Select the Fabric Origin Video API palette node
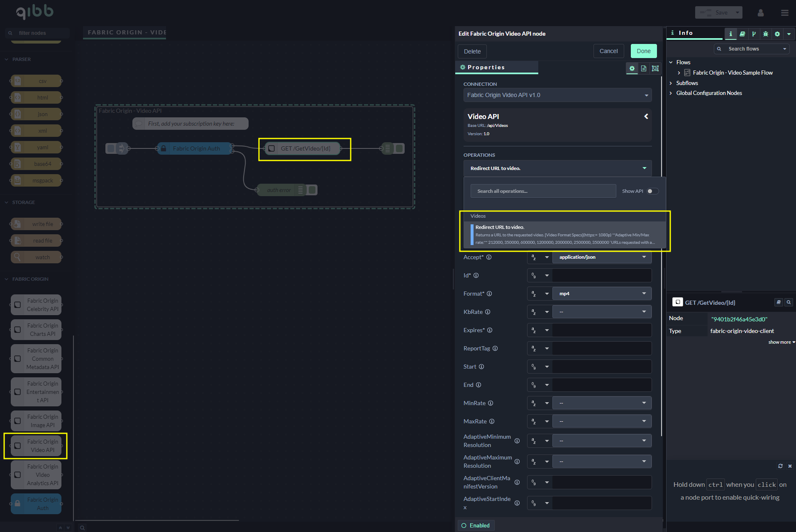This screenshot has height=532, width=796. point(36,446)
